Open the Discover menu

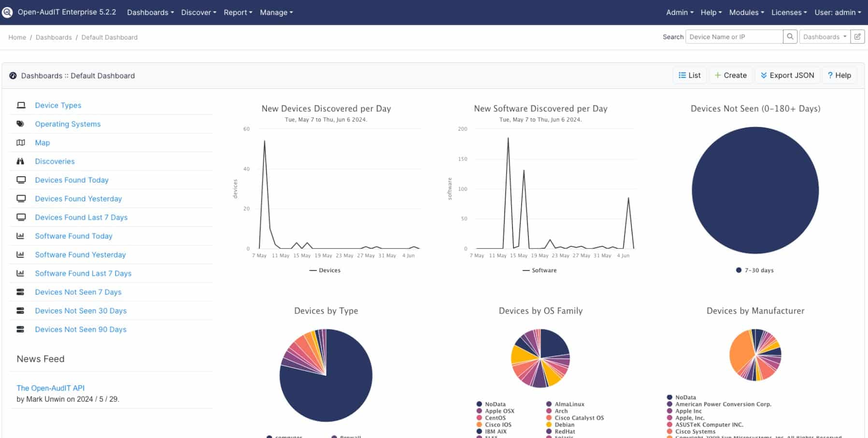click(198, 13)
